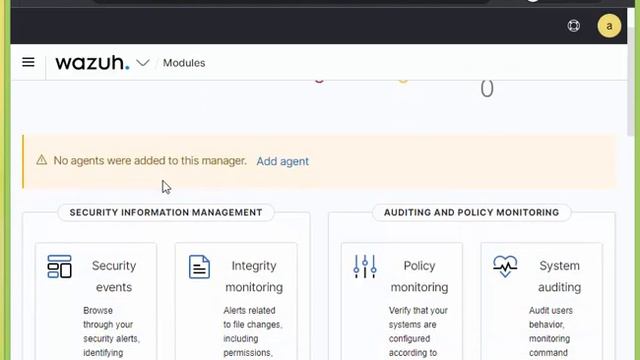Click the Policy monitoring description text
The height and width of the screenshot is (360, 640).
pos(418,331)
